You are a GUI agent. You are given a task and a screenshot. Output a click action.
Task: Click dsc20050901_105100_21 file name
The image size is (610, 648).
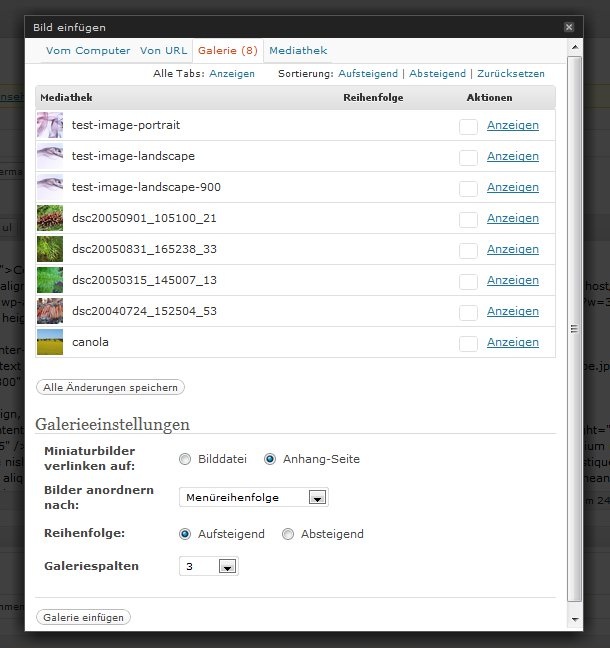144,218
